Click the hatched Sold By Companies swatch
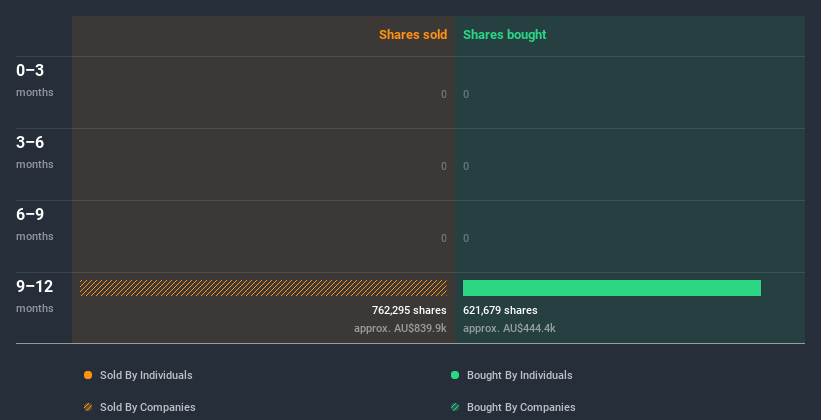 click(x=88, y=407)
